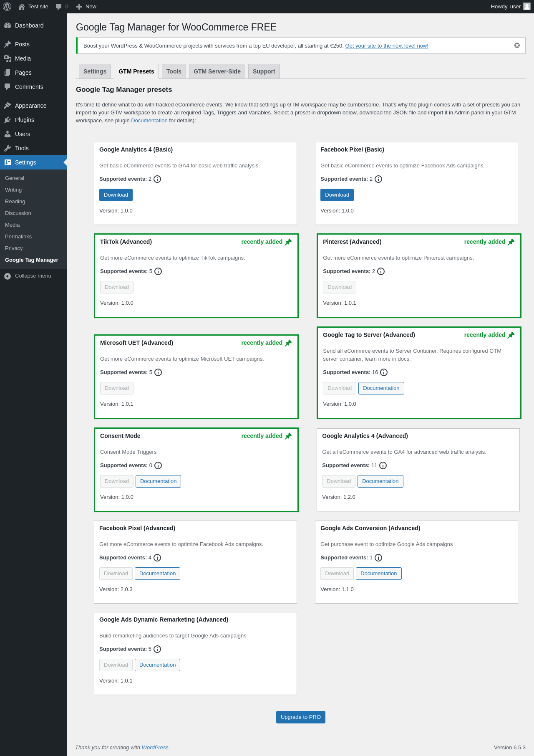This screenshot has width=534, height=756.
Task: Open Documentation for Consent Mode preset
Action: pyautogui.click(x=159, y=481)
